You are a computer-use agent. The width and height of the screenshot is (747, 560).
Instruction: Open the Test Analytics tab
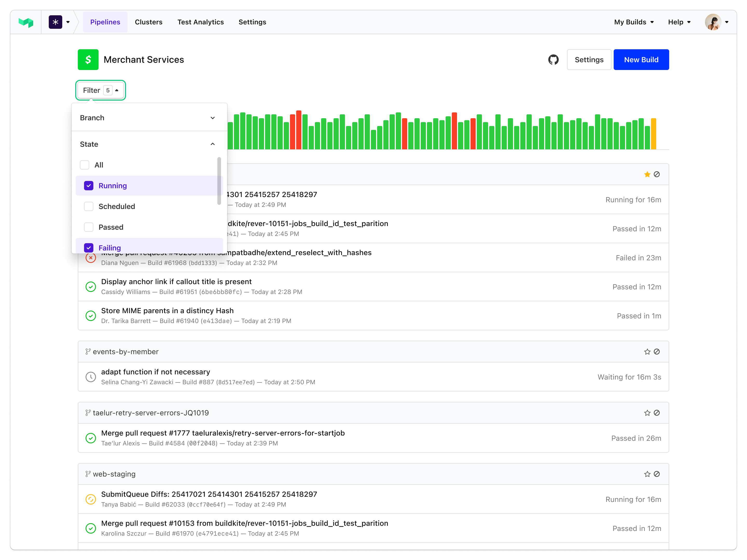tap(200, 22)
